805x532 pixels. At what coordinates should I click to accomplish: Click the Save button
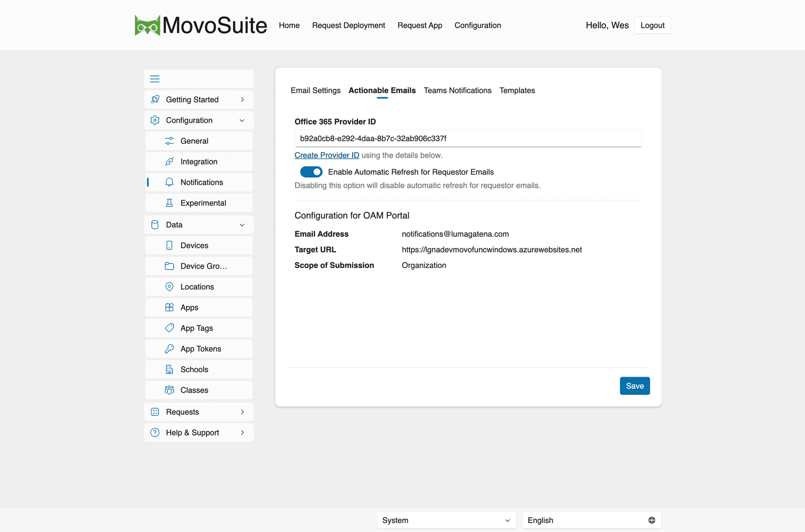click(635, 386)
